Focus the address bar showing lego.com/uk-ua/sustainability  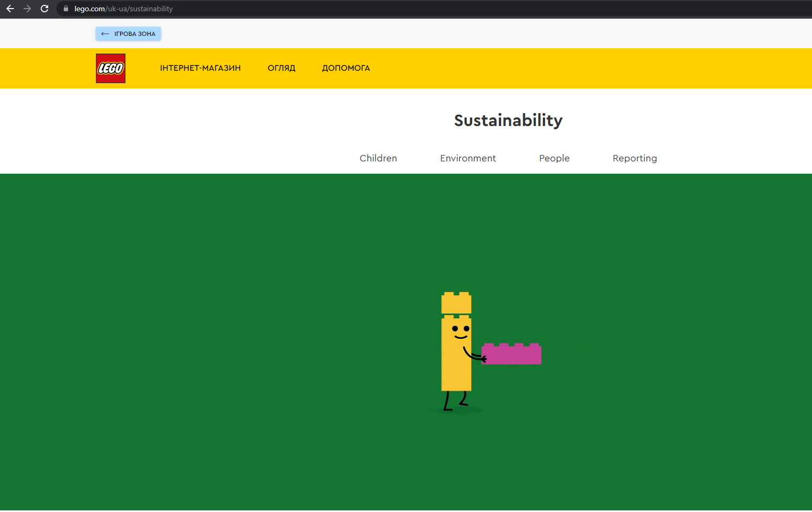(434, 9)
